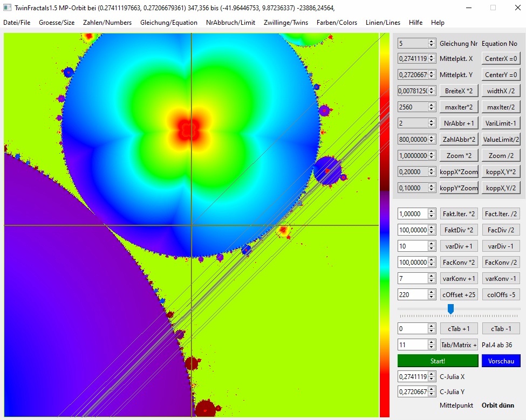Click the colOffs -5 button
Image resolution: width=526 pixels, height=420 pixels.
tap(501, 294)
